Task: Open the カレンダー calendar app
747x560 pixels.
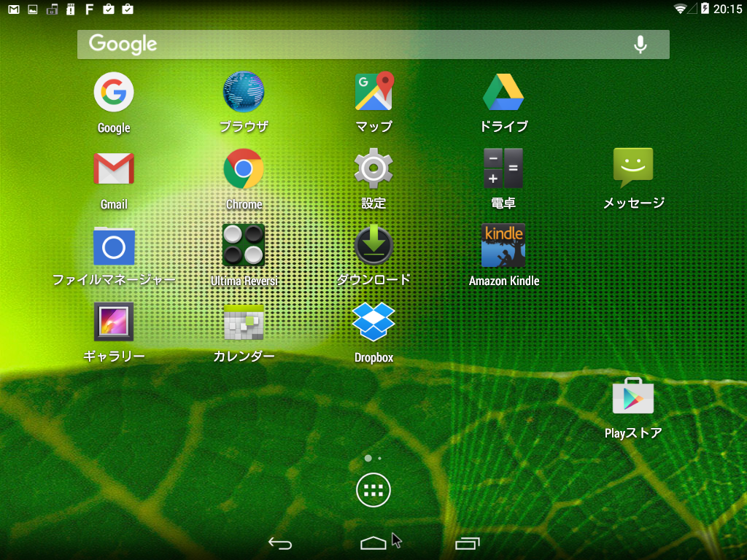Action: [x=244, y=322]
